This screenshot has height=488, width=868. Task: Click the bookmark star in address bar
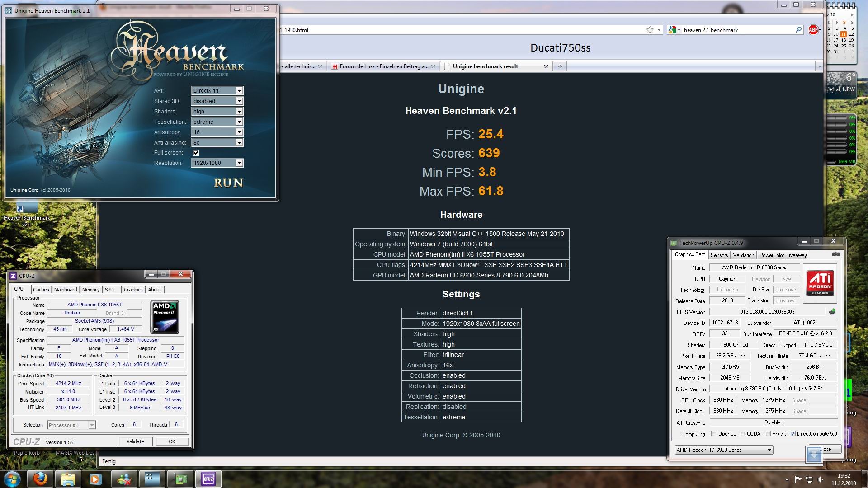pos(650,30)
